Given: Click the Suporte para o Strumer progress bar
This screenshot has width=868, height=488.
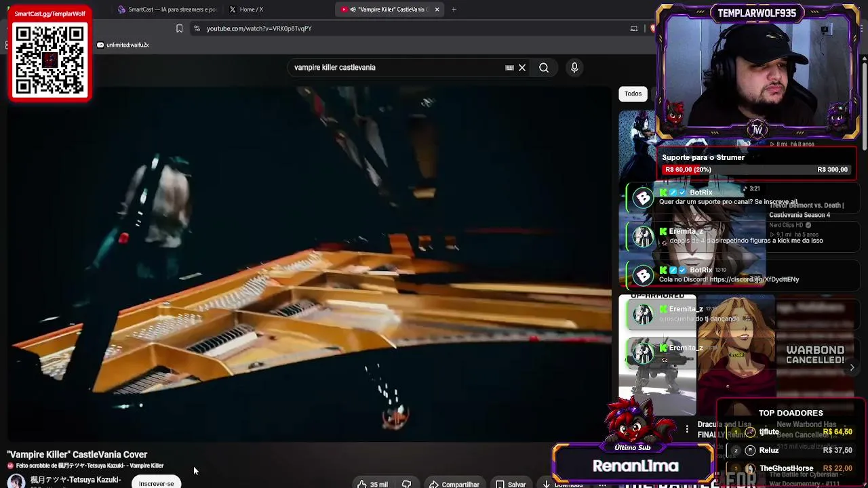Looking at the screenshot, I should pos(756,169).
